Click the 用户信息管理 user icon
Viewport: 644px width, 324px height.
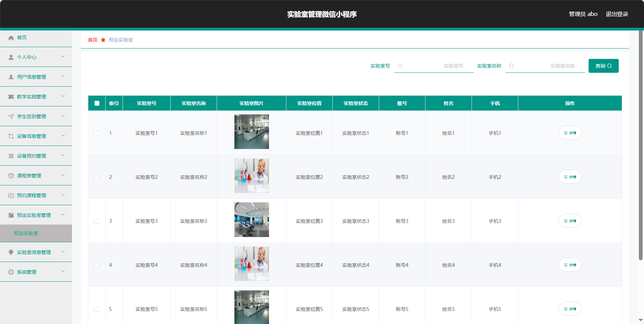tap(11, 77)
